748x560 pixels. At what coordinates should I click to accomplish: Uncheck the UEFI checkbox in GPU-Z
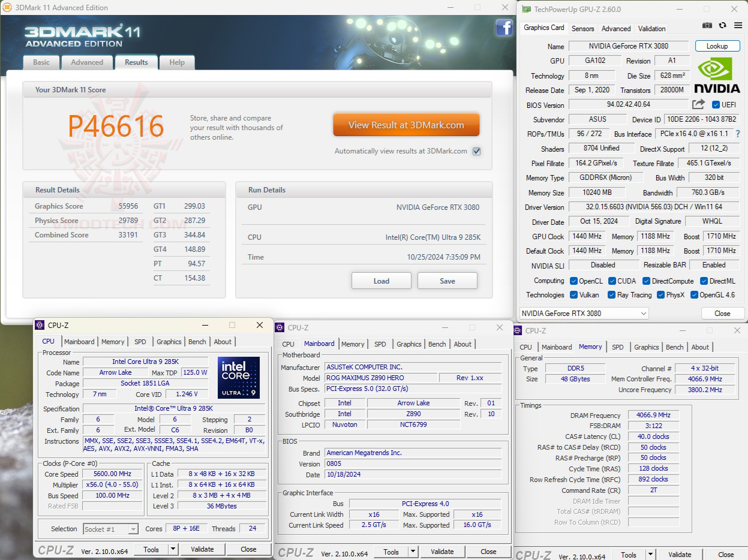coord(714,104)
